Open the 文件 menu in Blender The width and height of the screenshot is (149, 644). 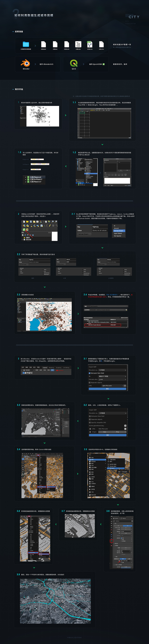click(x=23, y=368)
